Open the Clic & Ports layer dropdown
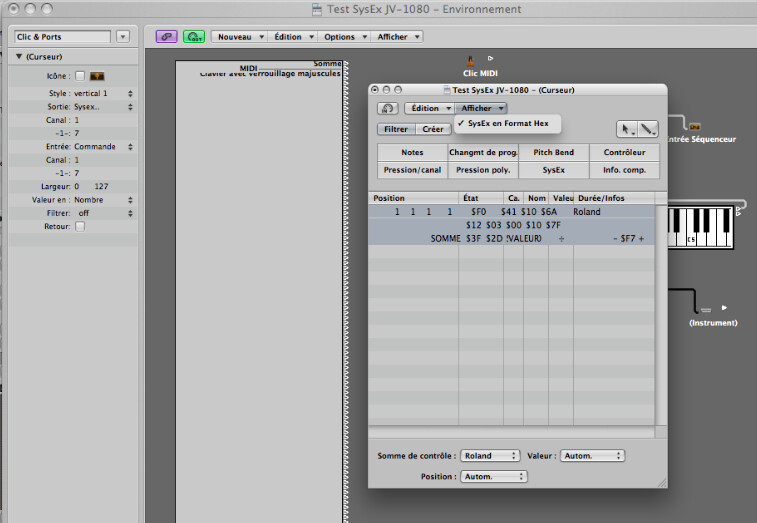757x523 pixels. tap(62, 37)
